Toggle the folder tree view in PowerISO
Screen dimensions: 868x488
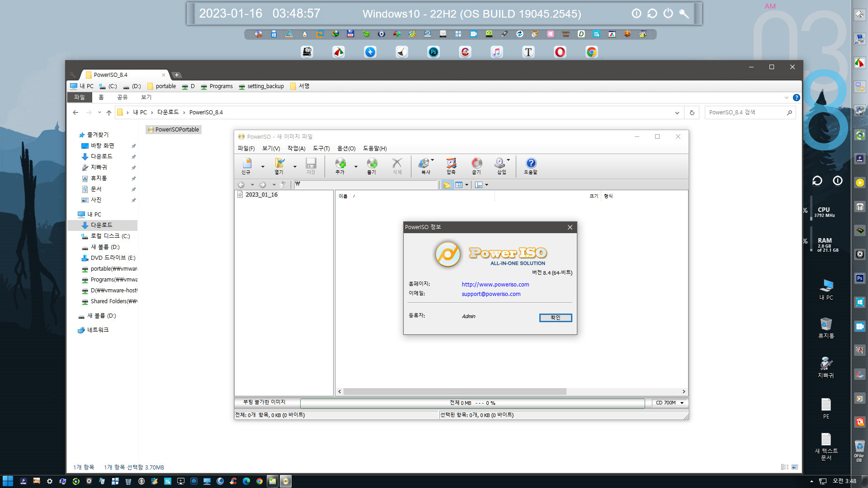tap(447, 185)
